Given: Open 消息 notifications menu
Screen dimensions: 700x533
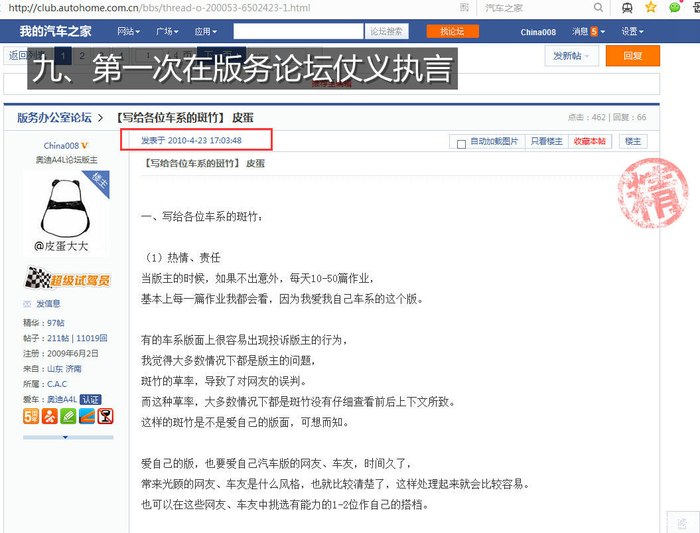Looking at the screenshot, I should click(x=588, y=32).
